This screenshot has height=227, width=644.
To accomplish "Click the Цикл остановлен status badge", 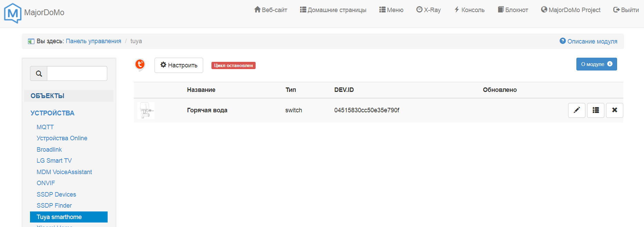I will [x=234, y=66].
